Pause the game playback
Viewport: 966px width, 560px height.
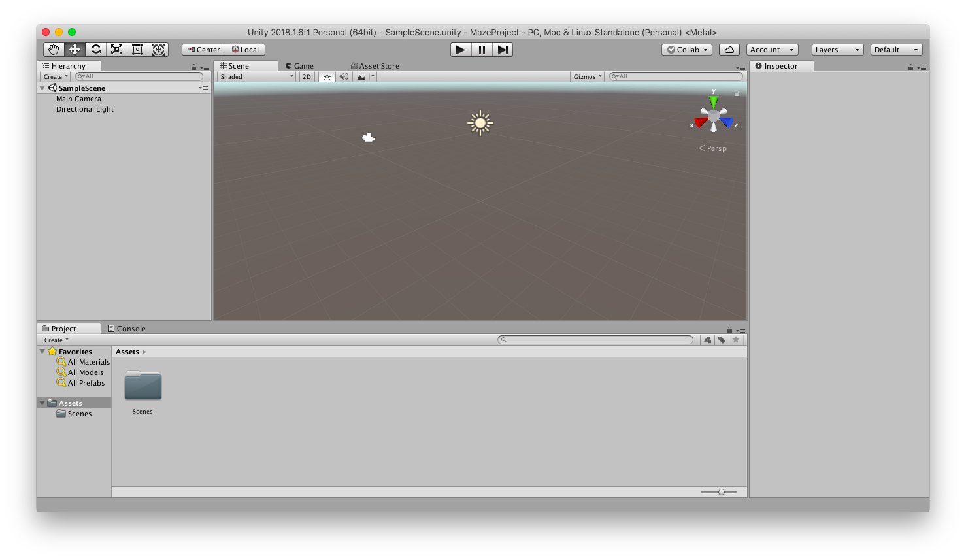pos(482,50)
